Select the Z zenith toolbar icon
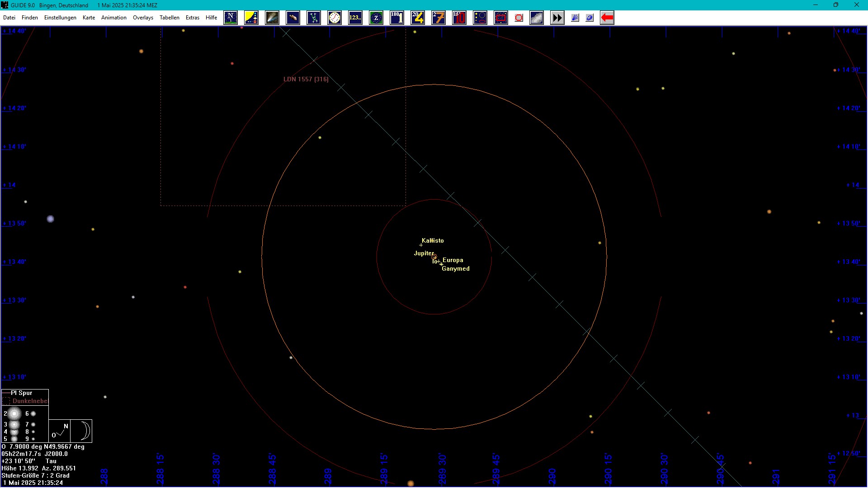 coord(376,18)
